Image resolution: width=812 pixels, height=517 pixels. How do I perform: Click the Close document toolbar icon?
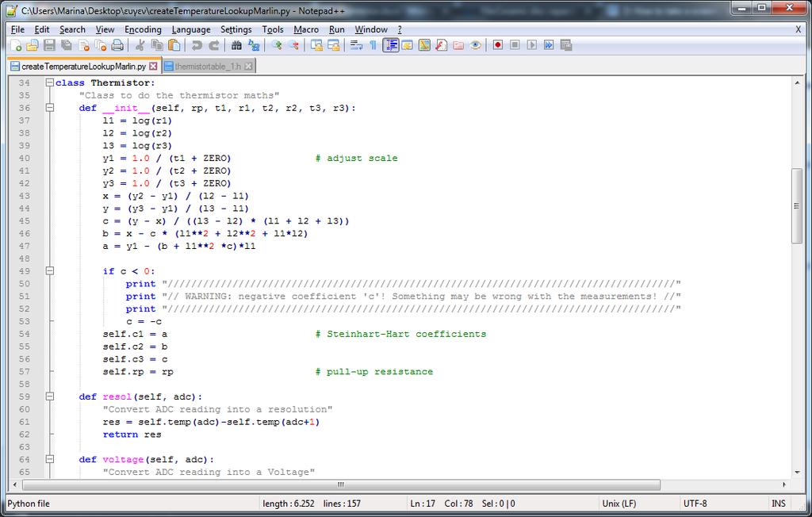click(83, 45)
